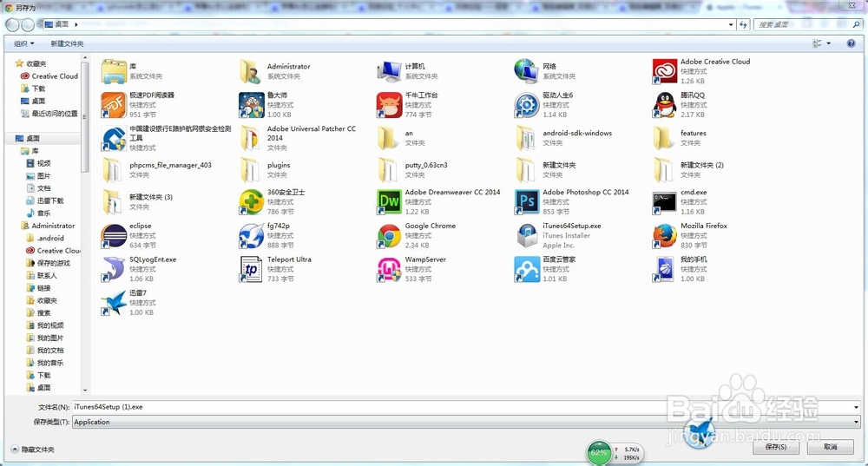
Task: Click the refresh button beside address bar
Action: [x=744, y=24]
